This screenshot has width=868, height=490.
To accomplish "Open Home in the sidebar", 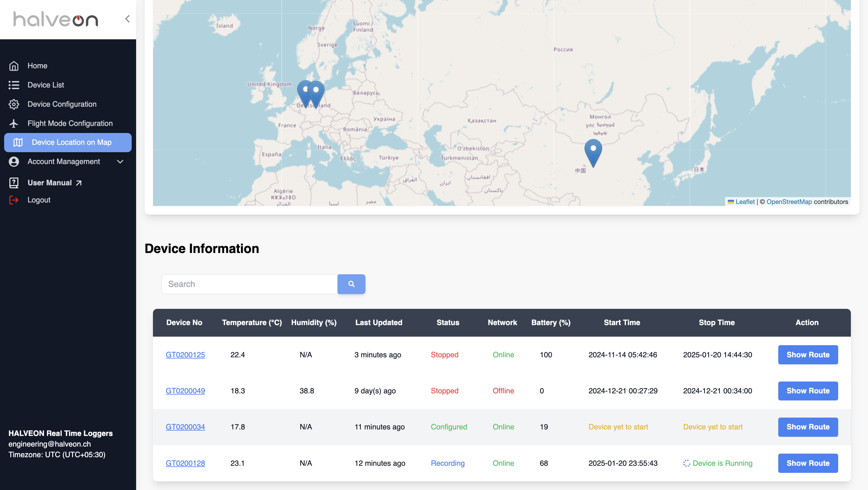I will click(37, 66).
